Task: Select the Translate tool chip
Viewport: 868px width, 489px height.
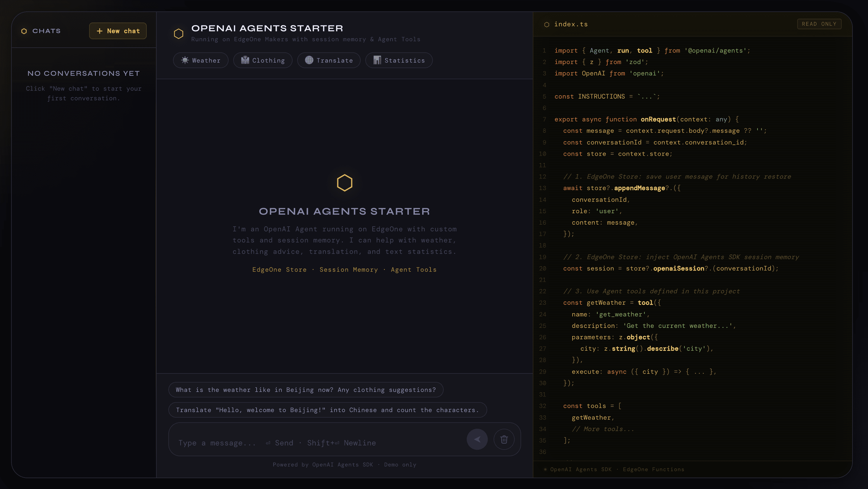Action: click(x=329, y=60)
